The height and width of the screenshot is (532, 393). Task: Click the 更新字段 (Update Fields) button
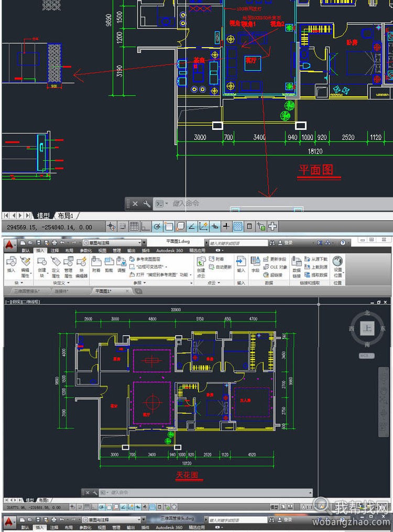click(275, 259)
